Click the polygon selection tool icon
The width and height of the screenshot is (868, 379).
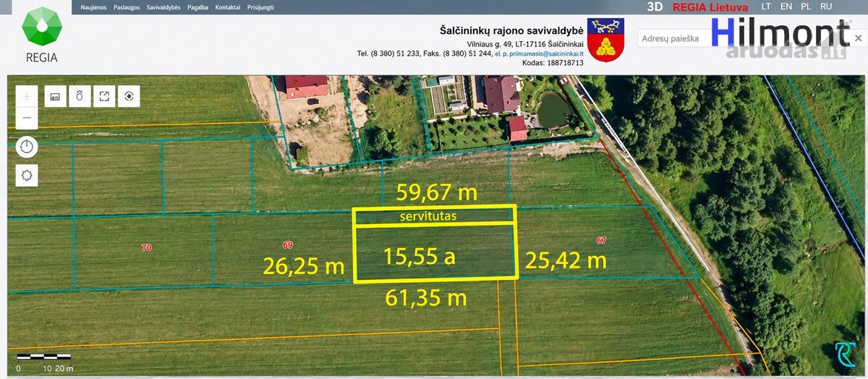pyautogui.click(x=27, y=176)
